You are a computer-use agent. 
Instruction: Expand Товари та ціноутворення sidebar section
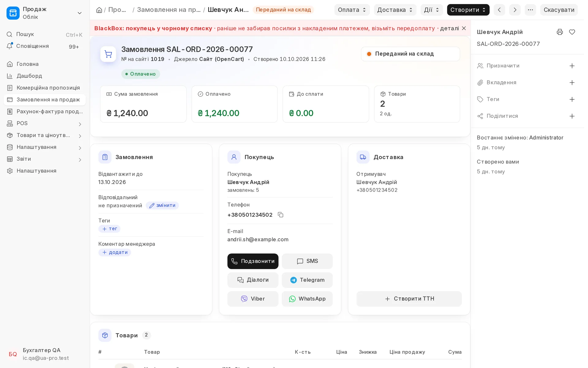coord(80,136)
